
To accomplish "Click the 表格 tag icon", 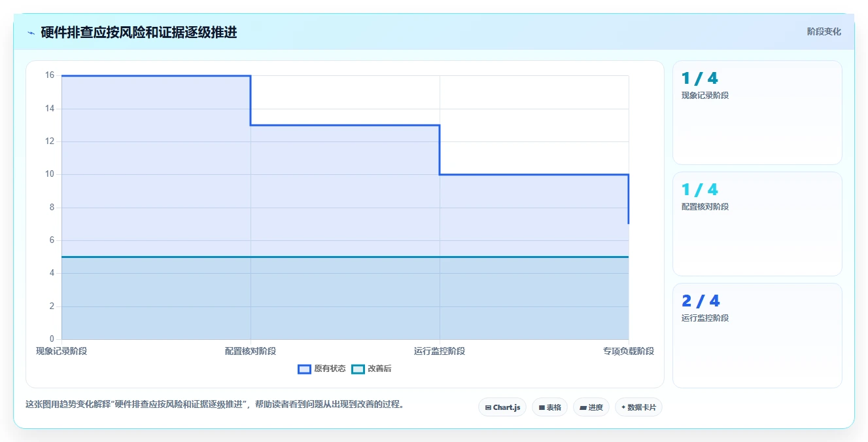I will [542, 407].
